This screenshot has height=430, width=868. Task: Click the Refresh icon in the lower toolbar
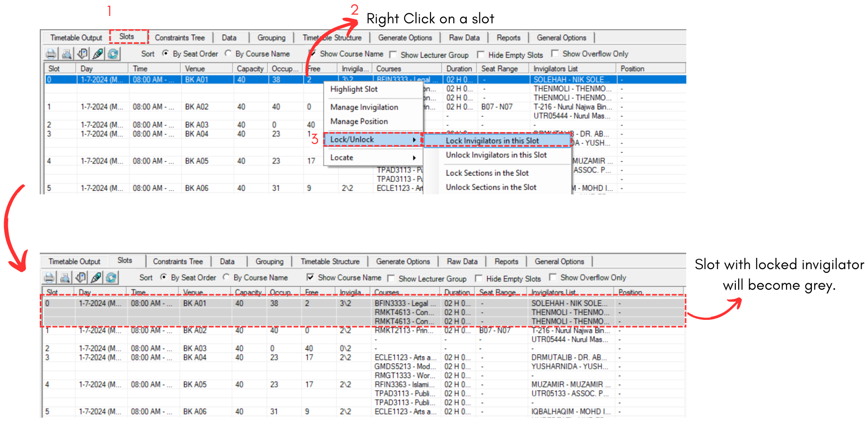(x=111, y=278)
